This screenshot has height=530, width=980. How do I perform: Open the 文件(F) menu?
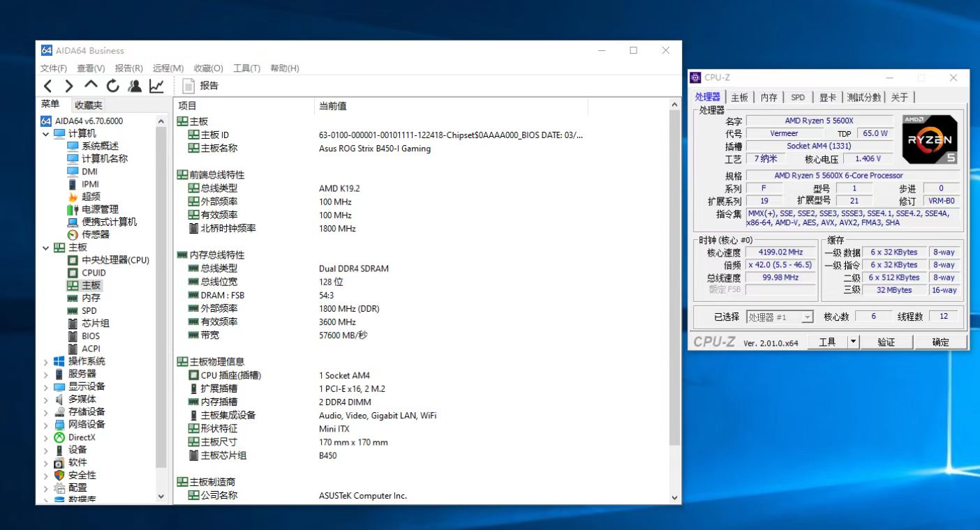coord(54,68)
